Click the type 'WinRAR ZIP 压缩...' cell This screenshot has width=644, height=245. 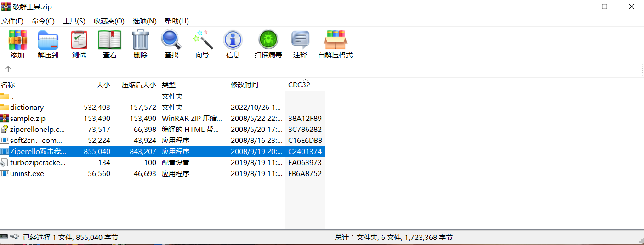[x=192, y=118]
